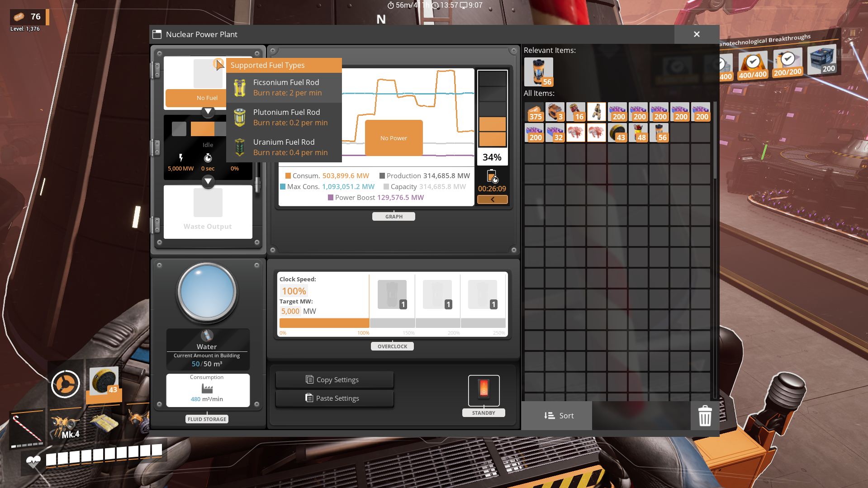Click the orange circular build wheel icon
The height and width of the screenshot is (488, 868).
point(66,384)
